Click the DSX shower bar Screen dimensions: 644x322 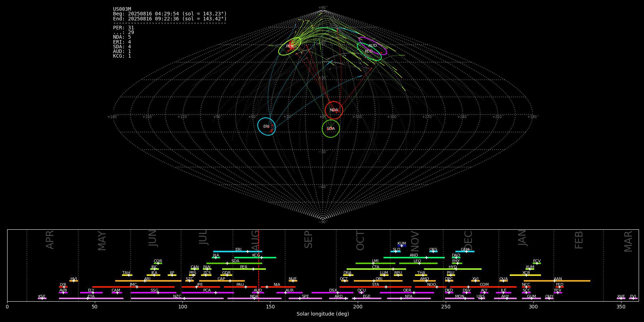point(332,293)
